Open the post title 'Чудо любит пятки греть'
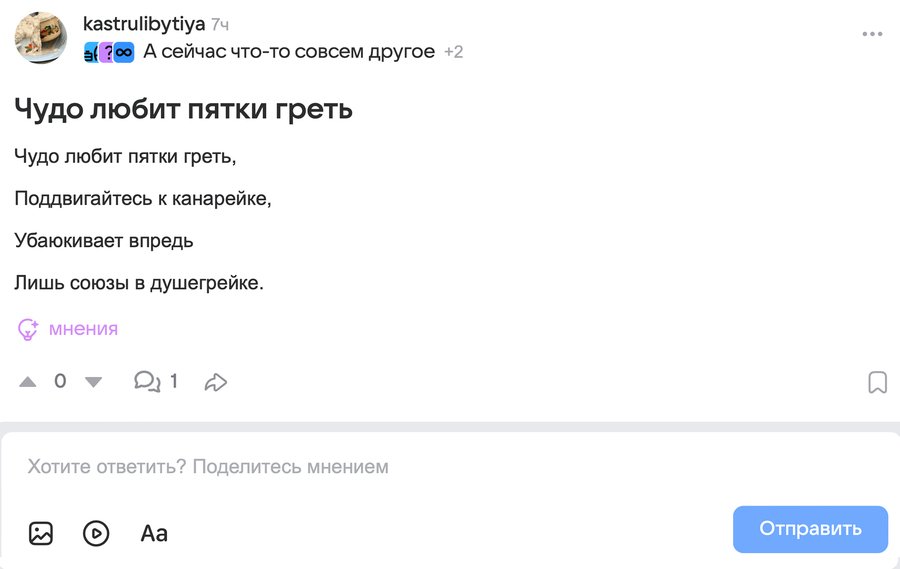The width and height of the screenshot is (900, 569). (183, 108)
